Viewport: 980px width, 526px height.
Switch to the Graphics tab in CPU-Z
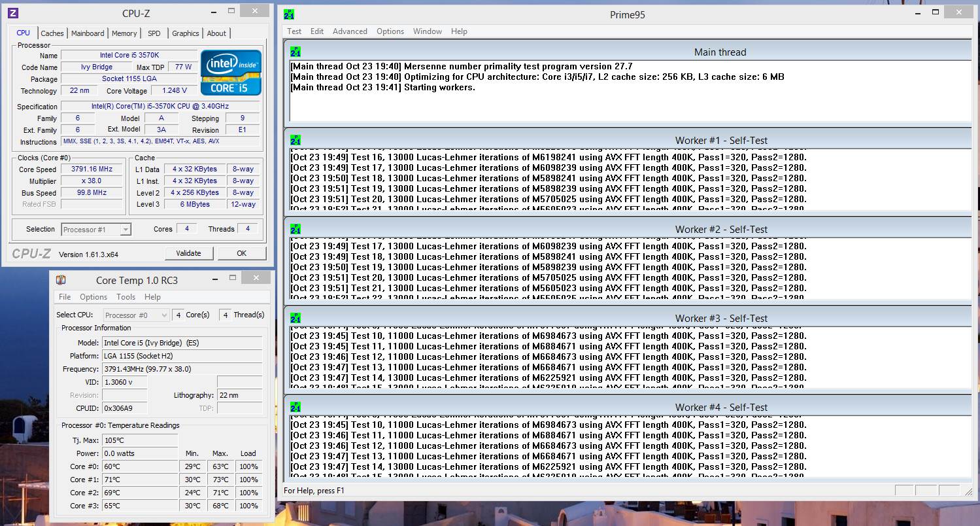point(186,33)
